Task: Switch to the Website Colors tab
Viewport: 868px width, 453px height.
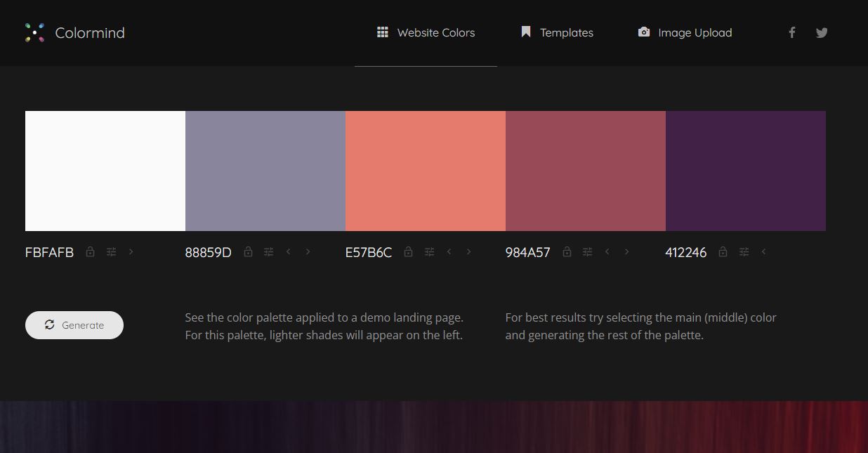Action: [x=426, y=32]
